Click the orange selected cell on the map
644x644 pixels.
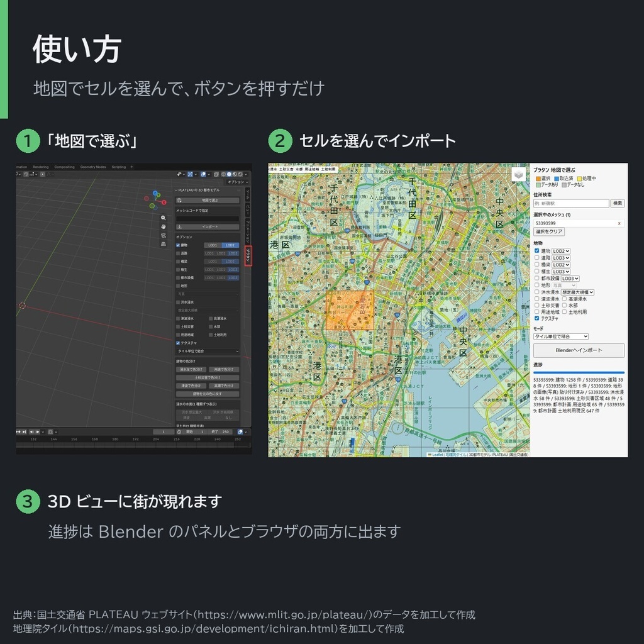coord(350,310)
